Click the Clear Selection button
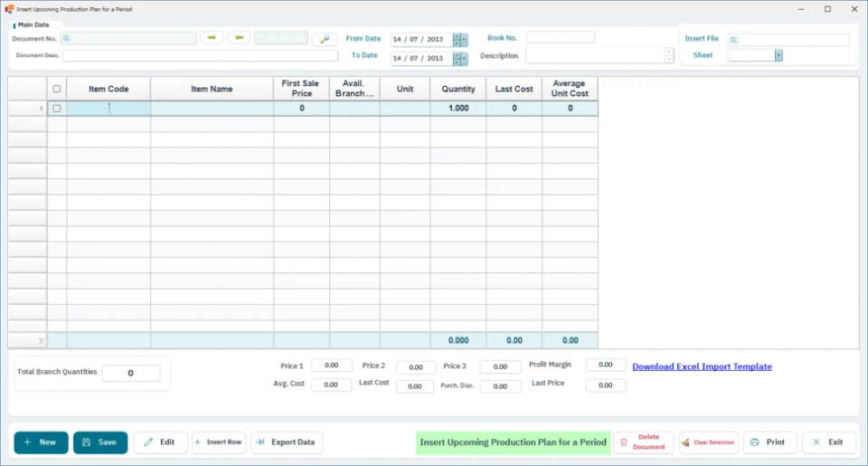 tap(709, 442)
